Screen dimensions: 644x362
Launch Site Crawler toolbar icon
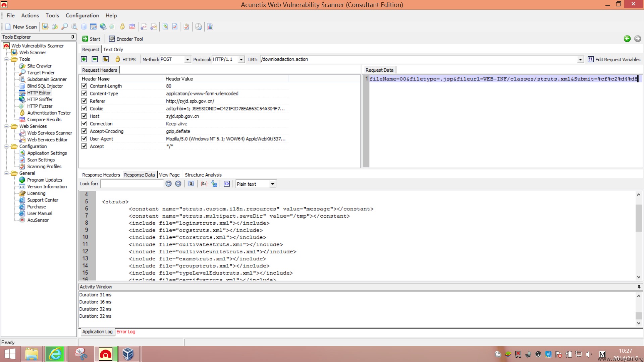coord(55,26)
